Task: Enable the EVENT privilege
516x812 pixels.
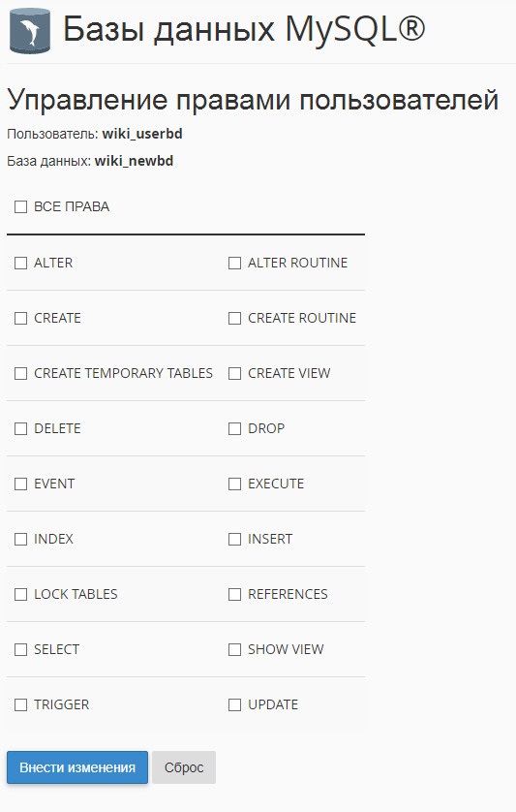Action: 20,484
